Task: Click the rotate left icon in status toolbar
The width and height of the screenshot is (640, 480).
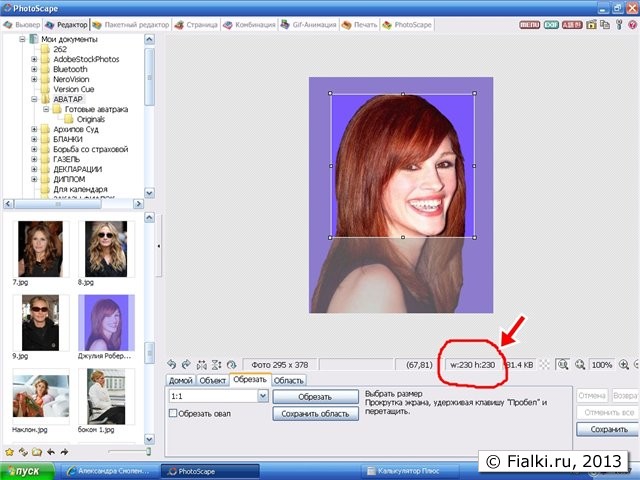Action: click(x=172, y=365)
